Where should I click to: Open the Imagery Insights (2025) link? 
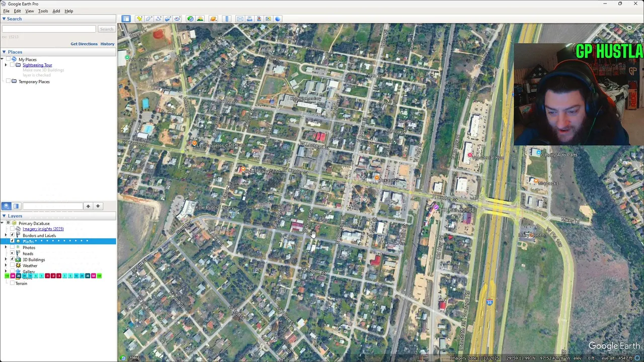[43, 229]
